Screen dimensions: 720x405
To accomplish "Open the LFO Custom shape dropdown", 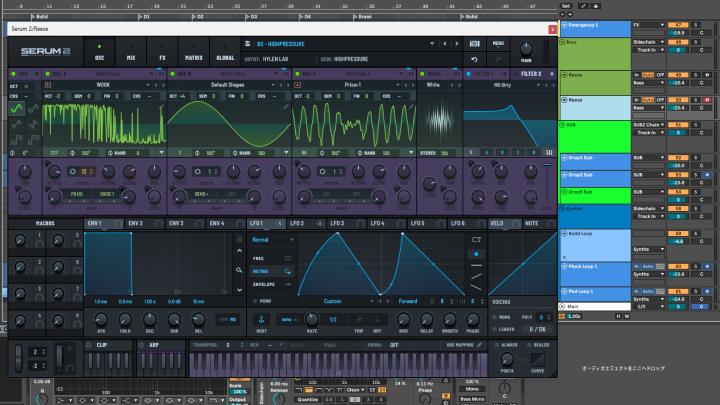I will click(372, 301).
